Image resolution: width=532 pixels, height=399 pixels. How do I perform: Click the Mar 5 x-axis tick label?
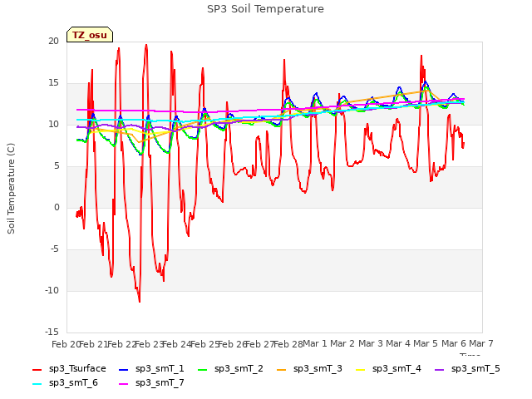pos(426,343)
